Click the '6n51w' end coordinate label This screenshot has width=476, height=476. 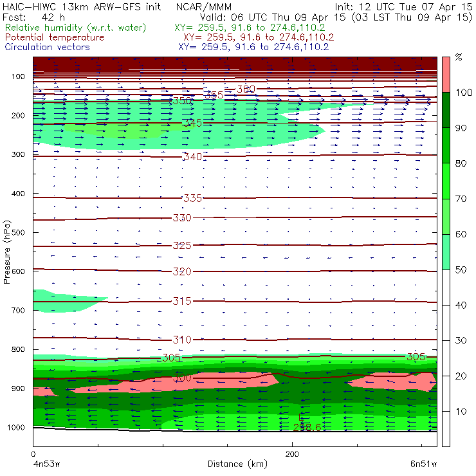click(423, 464)
